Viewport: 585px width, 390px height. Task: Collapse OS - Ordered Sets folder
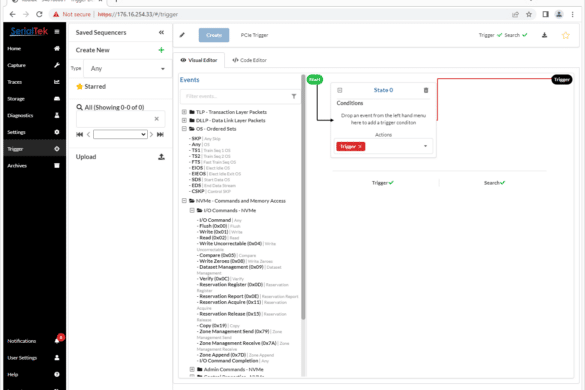(x=184, y=129)
